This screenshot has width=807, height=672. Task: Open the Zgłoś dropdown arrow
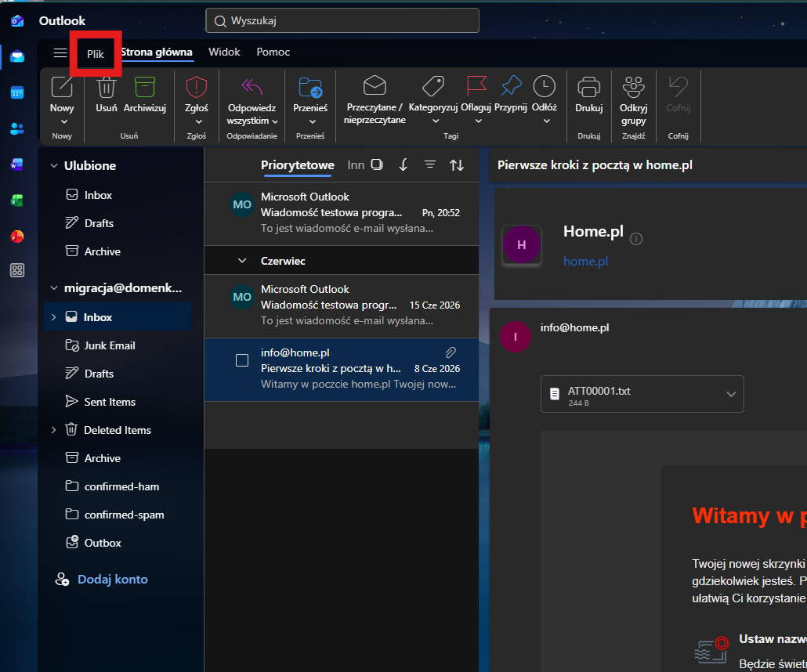tap(199, 122)
